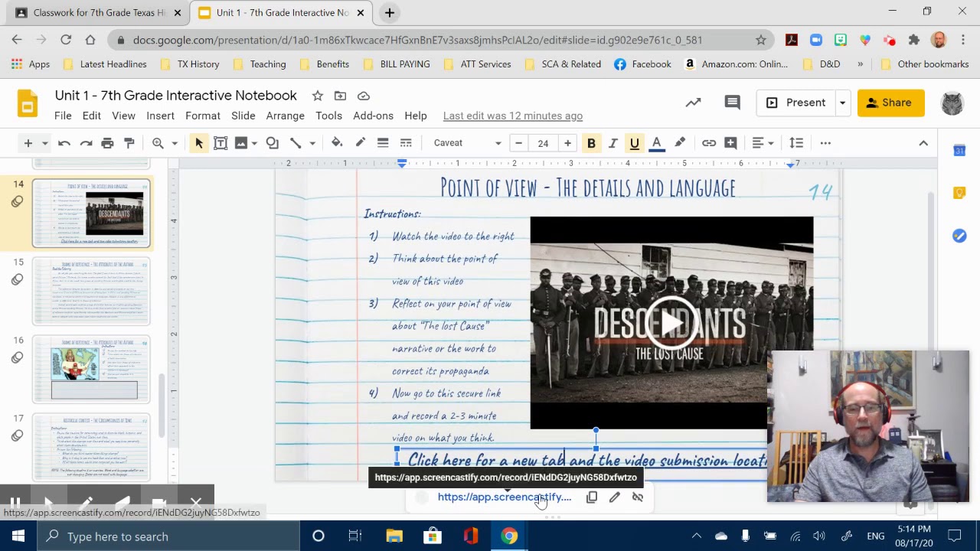The image size is (980, 551).
Task: Open the highlight color tool
Action: tap(680, 143)
